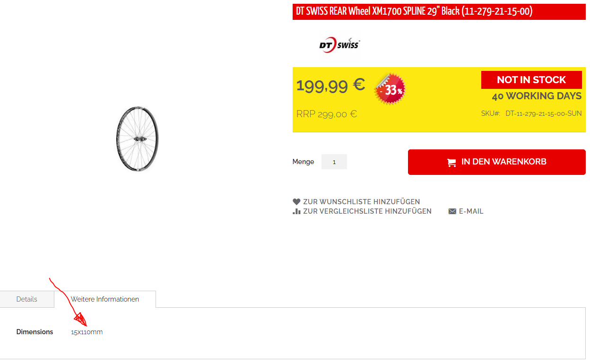Add item with In den Warenkorb button
Image resolution: width=590 pixels, height=364 pixels.
497,162
